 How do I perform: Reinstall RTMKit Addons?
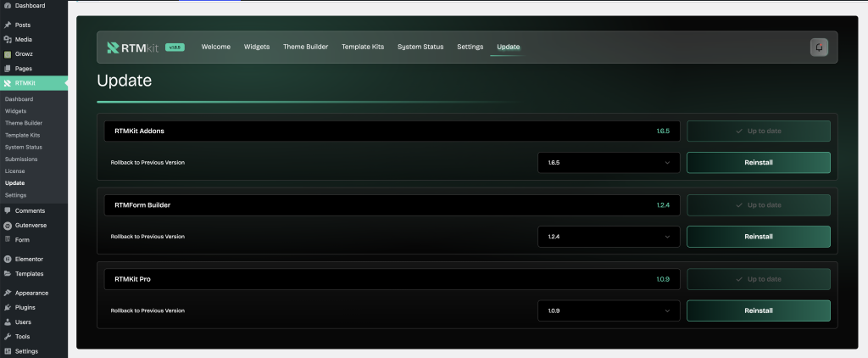point(758,163)
